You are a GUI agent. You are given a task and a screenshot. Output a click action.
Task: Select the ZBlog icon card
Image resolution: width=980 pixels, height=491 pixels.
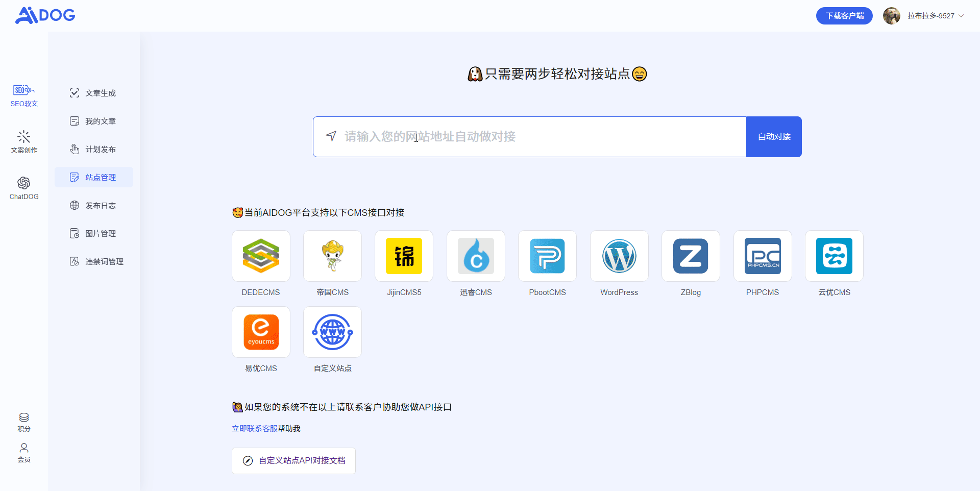tap(691, 256)
